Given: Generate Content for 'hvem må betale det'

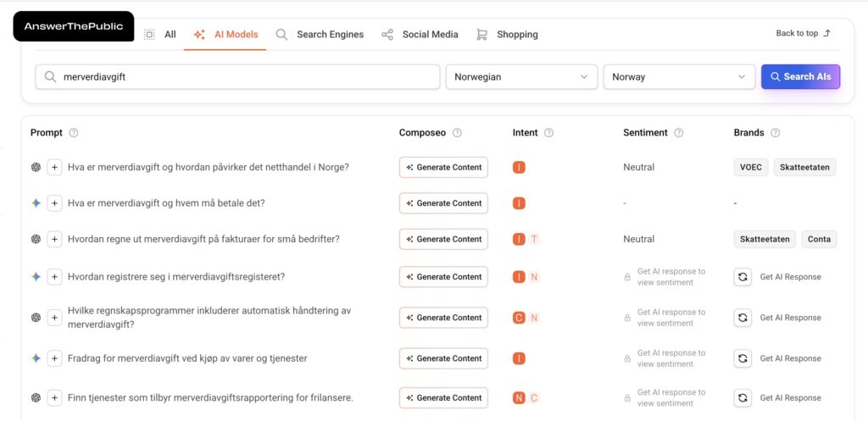Looking at the screenshot, I should pyautogui.click(x=443, y=203).
